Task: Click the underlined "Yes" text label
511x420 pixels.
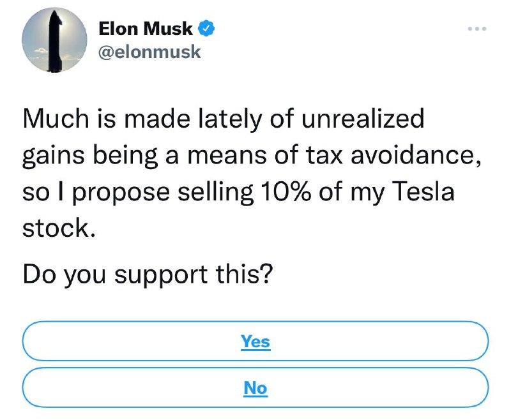Action: (256, 342)
